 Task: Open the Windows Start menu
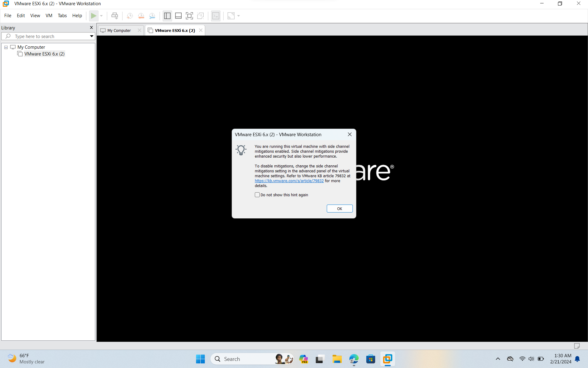tap(200, 359)
